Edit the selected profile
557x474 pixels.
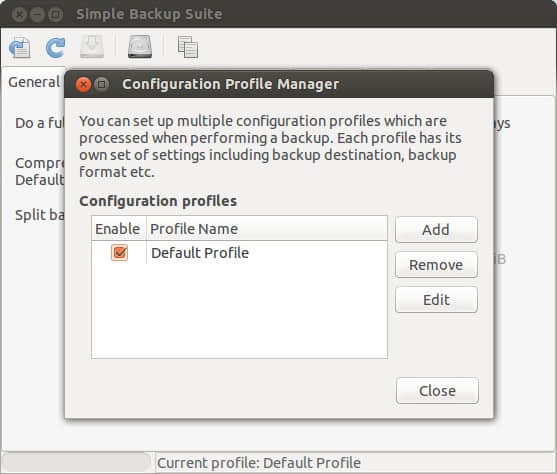pos(436,300)
